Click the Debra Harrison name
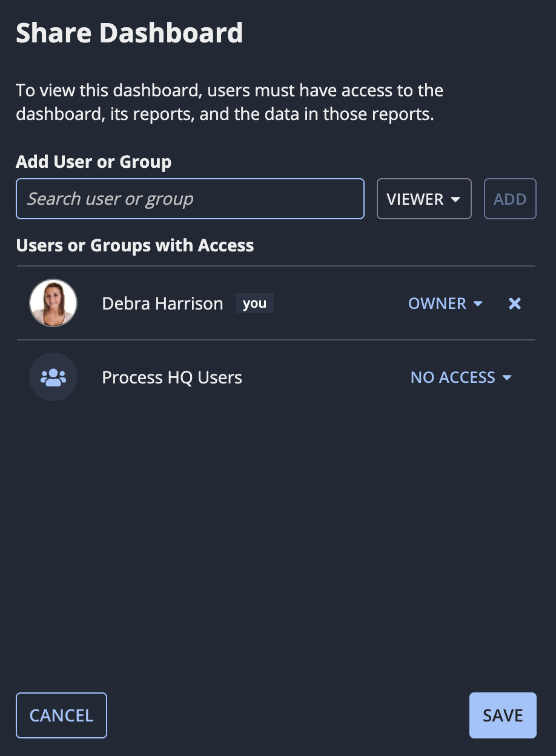The height and width of the screenshot is (756, 556). (x=162, y=303)
